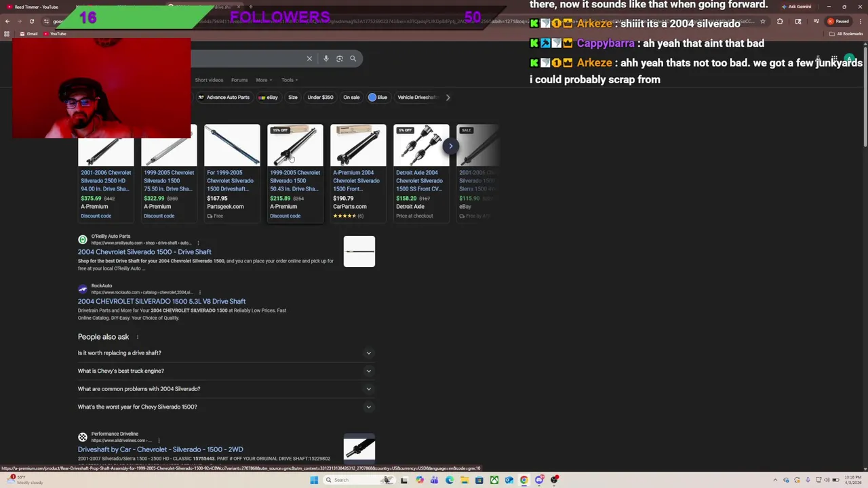The width and height of the screenshot is (868, 488).
Task: Select the Forums search tab
Action: point(239,80)
